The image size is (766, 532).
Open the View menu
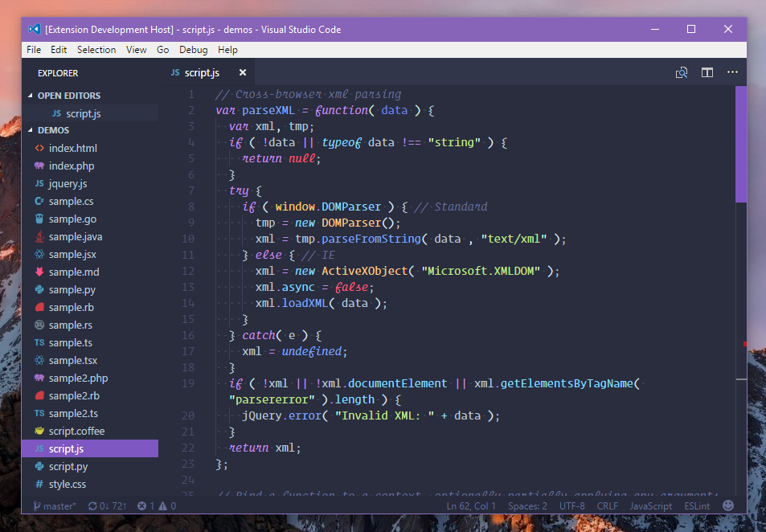(x=137, y=50)
